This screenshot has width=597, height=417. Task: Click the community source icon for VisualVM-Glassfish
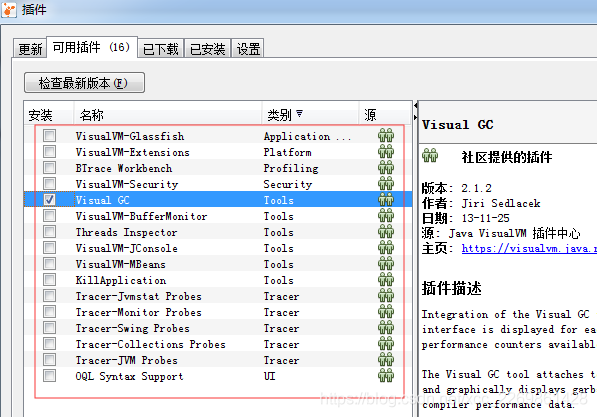386,136
